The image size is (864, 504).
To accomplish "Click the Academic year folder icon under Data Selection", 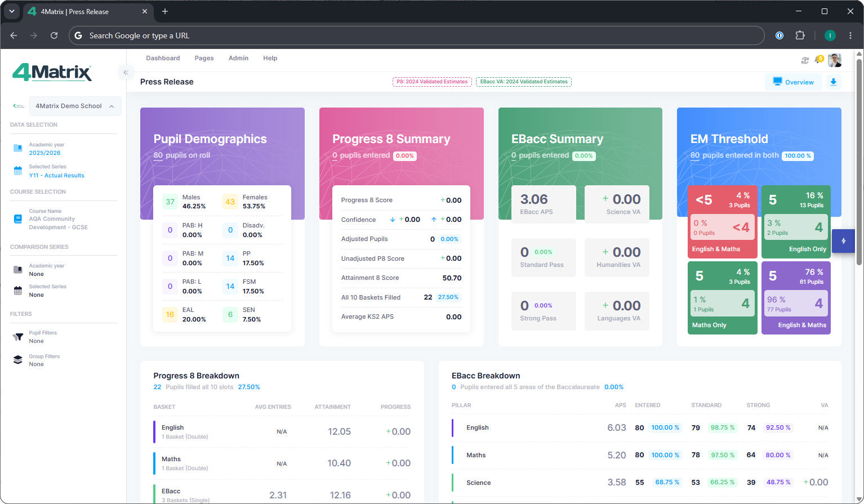I will [17, 149].
